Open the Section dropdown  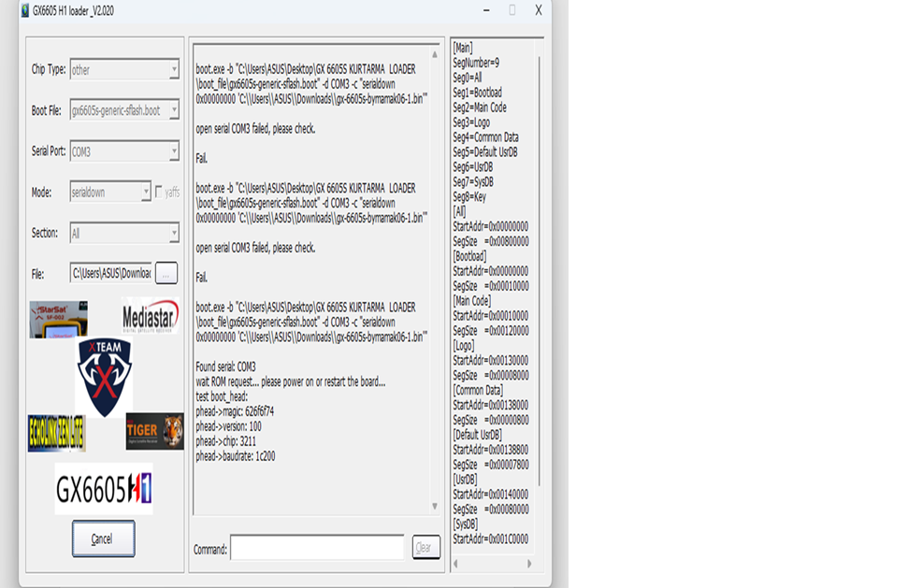point(174,233)
